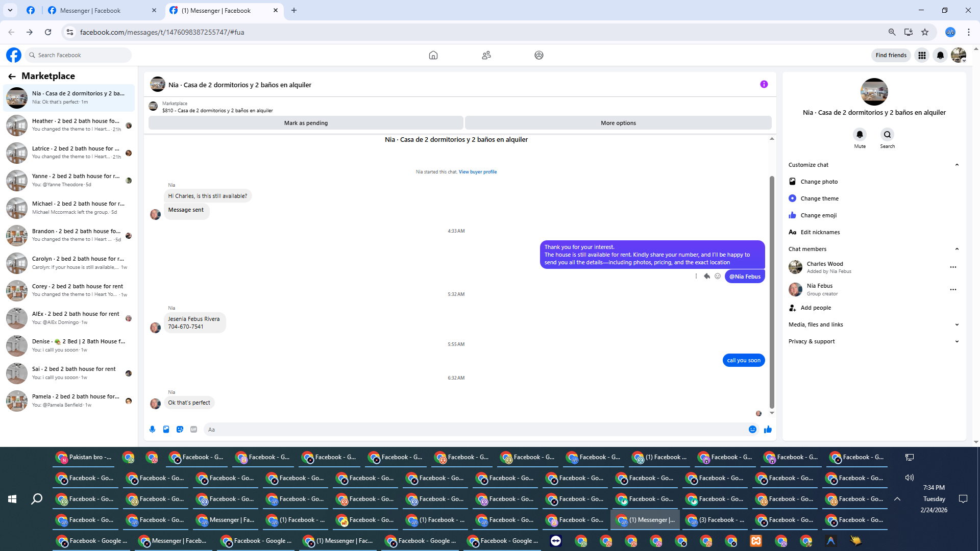Viewport: 980px width, 551px height.
Task: Open options menu for Charles Wood
Action: [x=952, y=267]
